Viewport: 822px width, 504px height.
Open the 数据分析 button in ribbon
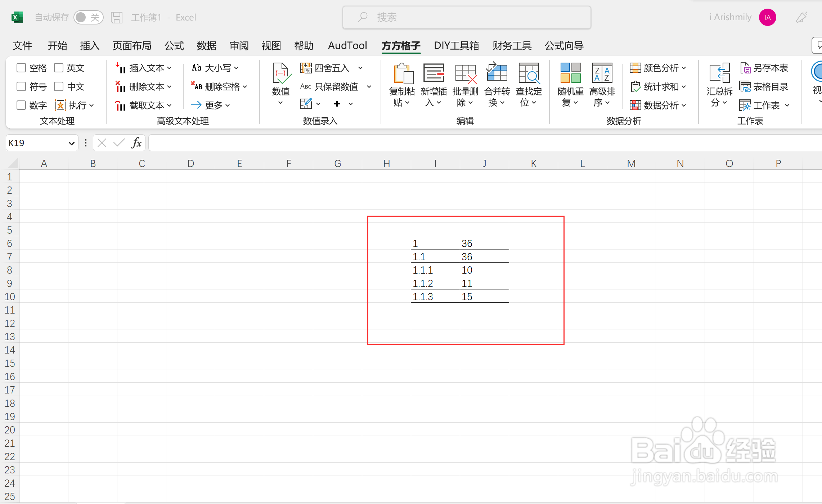(x=658, y=105)
